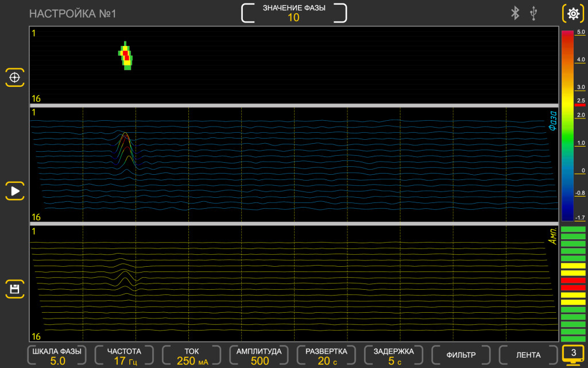Adjust the ЧАСТОТА 17 Гц parameter

(x=124, y=356)
